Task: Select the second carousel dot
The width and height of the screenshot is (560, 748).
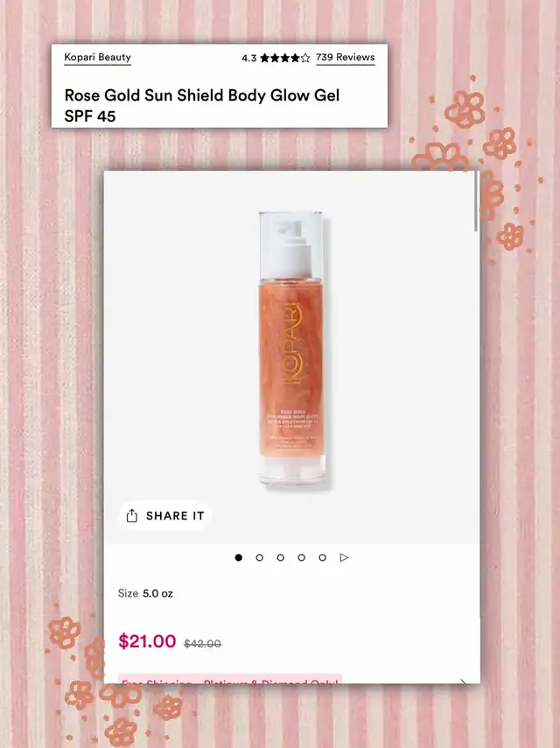Action: tap(260, 557)
